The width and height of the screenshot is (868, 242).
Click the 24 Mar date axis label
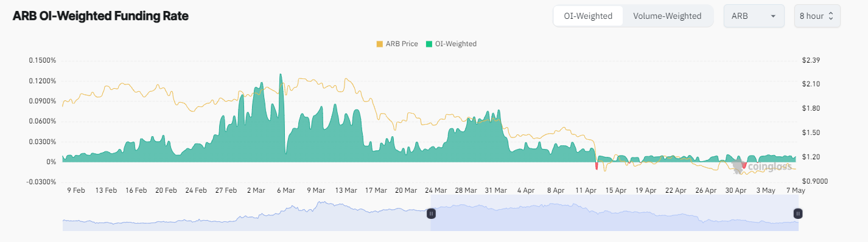coord(436,190)
